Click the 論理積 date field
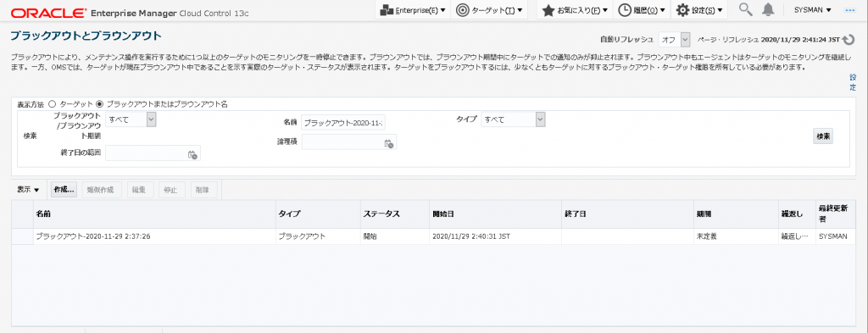Image resolution: width=868 pixels, height=333 pixels. [x=343, y=142]
